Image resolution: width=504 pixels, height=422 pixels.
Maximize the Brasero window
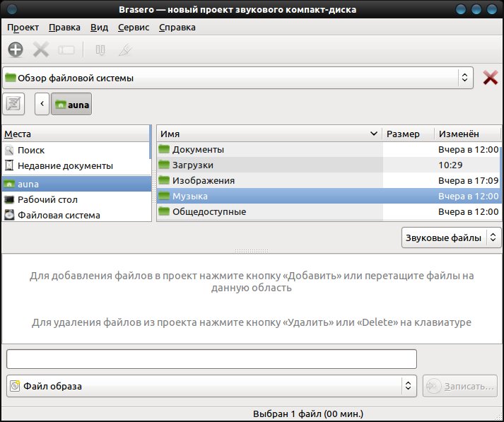point(476,9)
